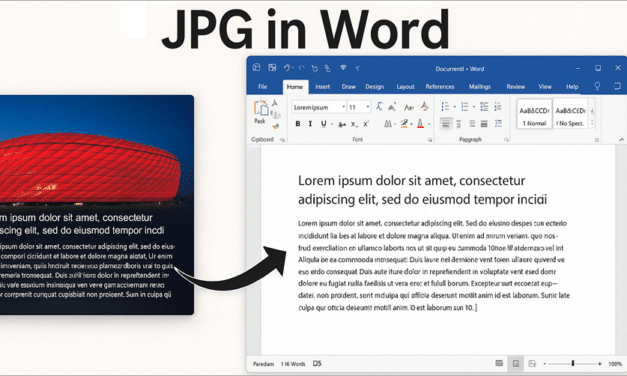
Task: Select the Center alignment button
Action: click(459, 124)
